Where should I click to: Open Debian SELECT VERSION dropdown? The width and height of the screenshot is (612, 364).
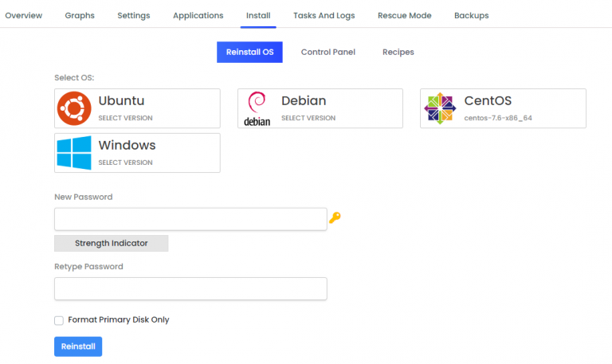pos(308,118)
